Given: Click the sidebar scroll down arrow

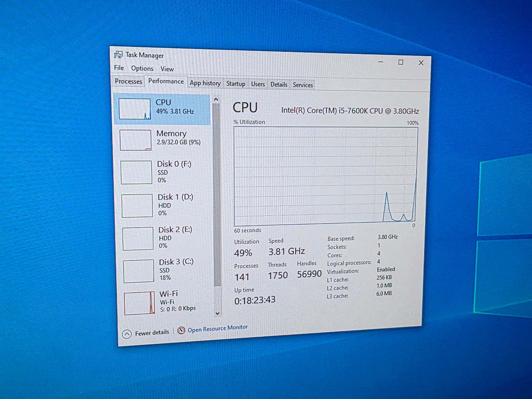Looking at the screenshot, I should (218, 313).
